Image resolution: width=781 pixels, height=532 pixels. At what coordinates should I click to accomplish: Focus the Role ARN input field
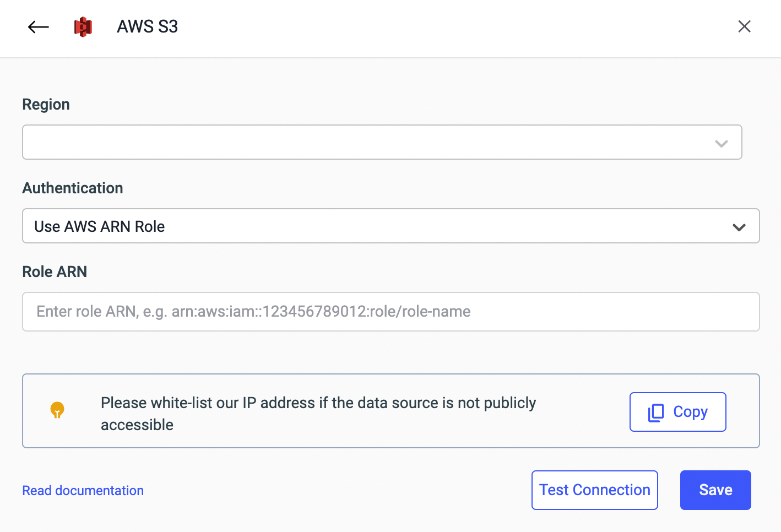(390, 312)
